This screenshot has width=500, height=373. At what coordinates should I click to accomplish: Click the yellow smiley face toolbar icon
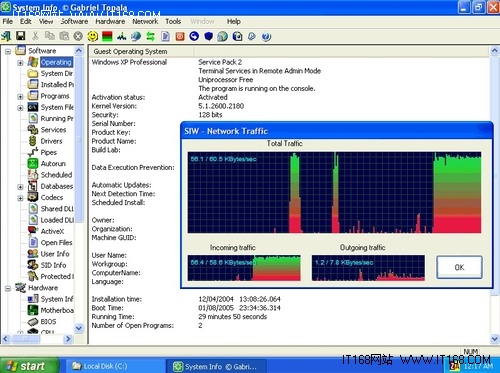(x=93, y=36)
